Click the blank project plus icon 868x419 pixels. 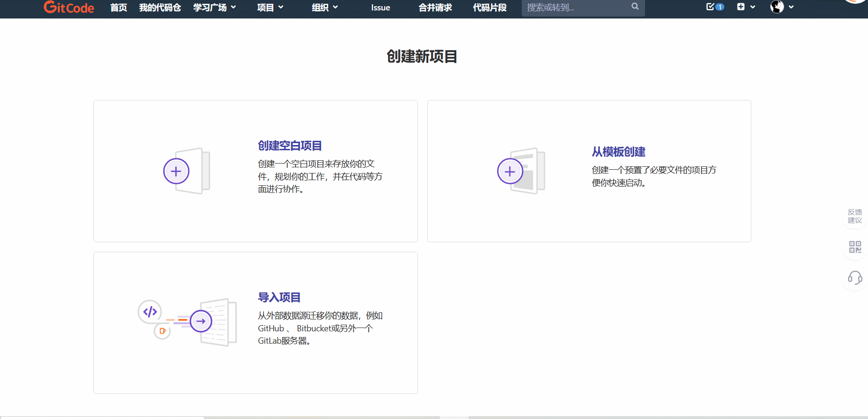(176, 172)
